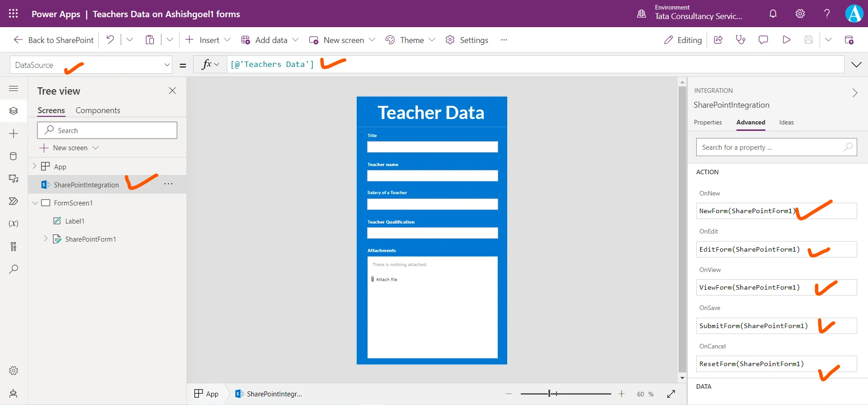Select Label1 in the tree
868x405 pixels.
tap(75, 221)
